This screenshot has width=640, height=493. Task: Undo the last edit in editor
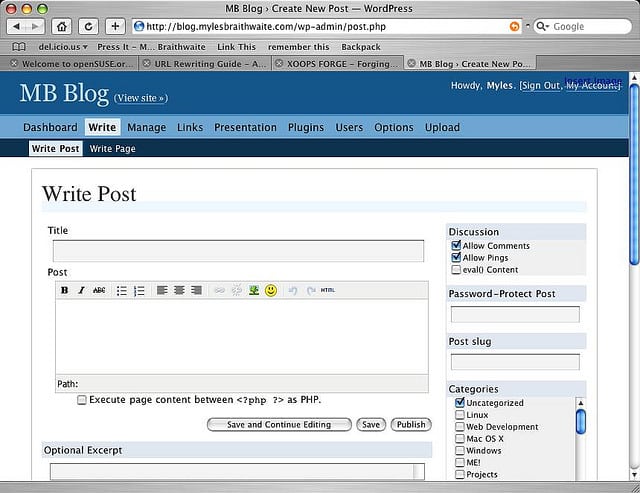(x=293, y=290)
